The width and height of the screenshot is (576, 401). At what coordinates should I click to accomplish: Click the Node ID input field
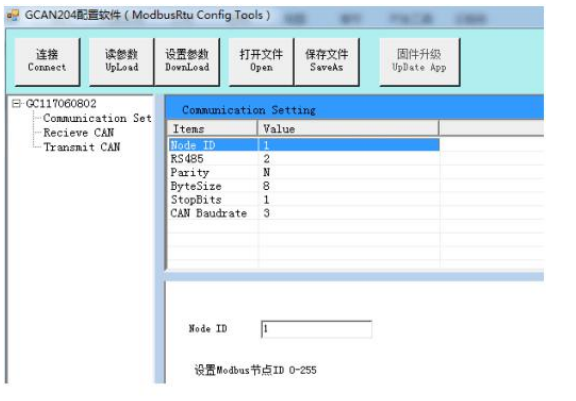[316, 329]
